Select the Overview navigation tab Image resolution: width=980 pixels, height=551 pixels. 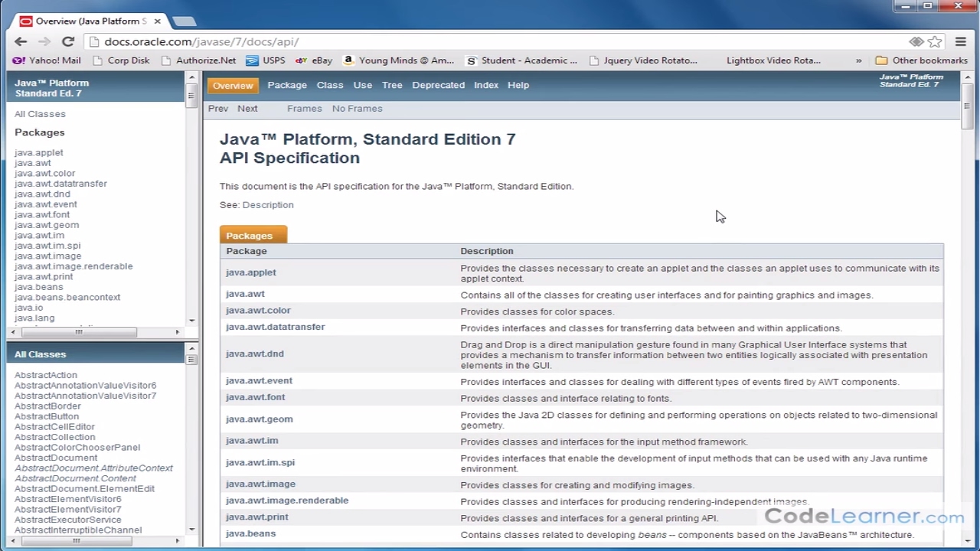pyautogui.click(x=233, y=86)
